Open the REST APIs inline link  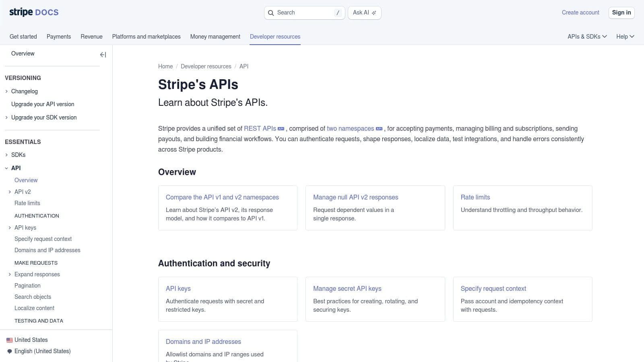click(260, 129)
